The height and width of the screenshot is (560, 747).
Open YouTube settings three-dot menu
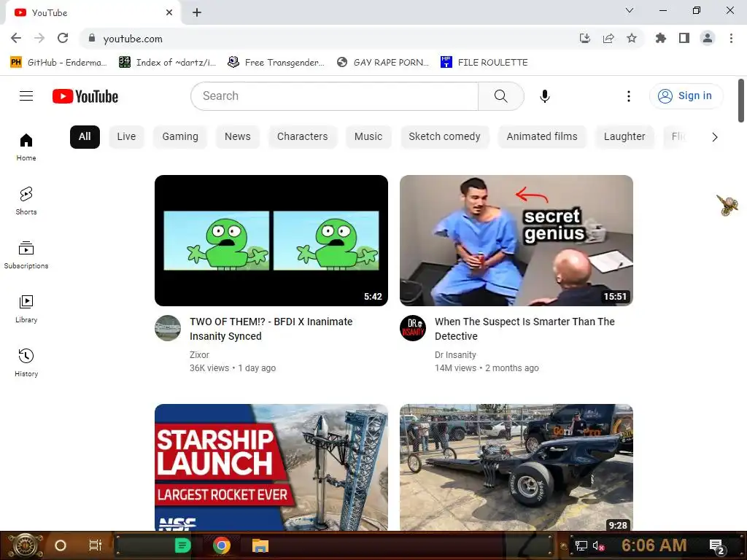tap(629, 96)
